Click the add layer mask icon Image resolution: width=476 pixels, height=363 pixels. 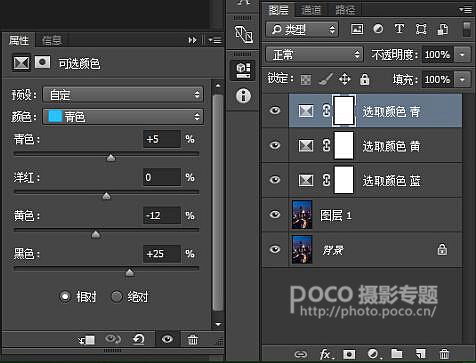click(349, 354)
